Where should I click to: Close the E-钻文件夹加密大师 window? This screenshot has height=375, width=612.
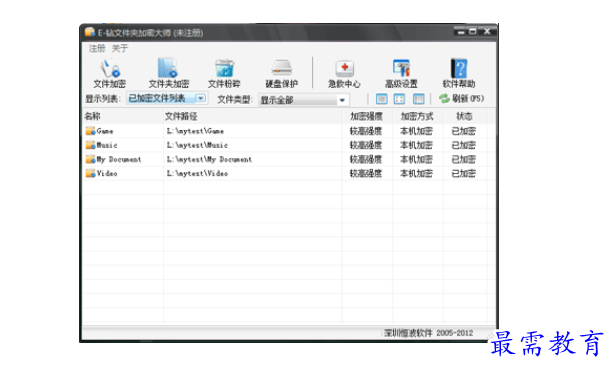[x=487, y=32]
